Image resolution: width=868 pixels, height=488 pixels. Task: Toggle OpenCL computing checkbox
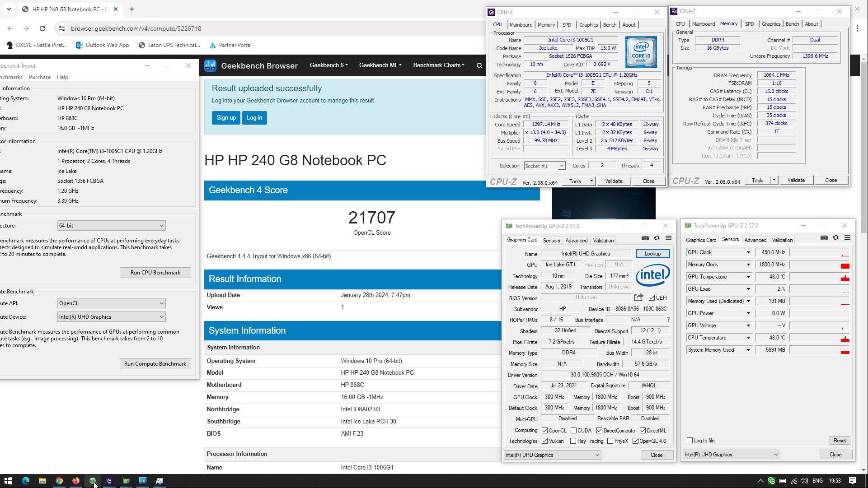pyautogui.click(x=544, y=431)
